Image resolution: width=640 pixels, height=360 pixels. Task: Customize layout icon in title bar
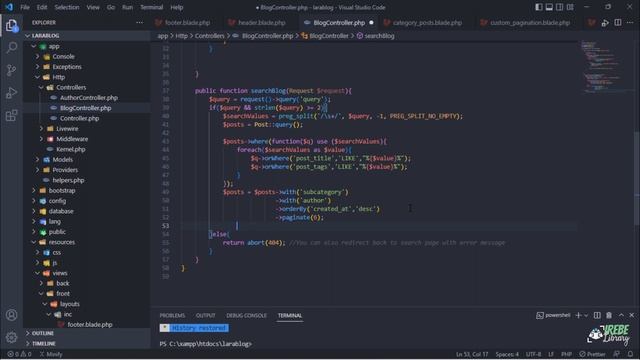pyautogui.click(x=570, y=7)
